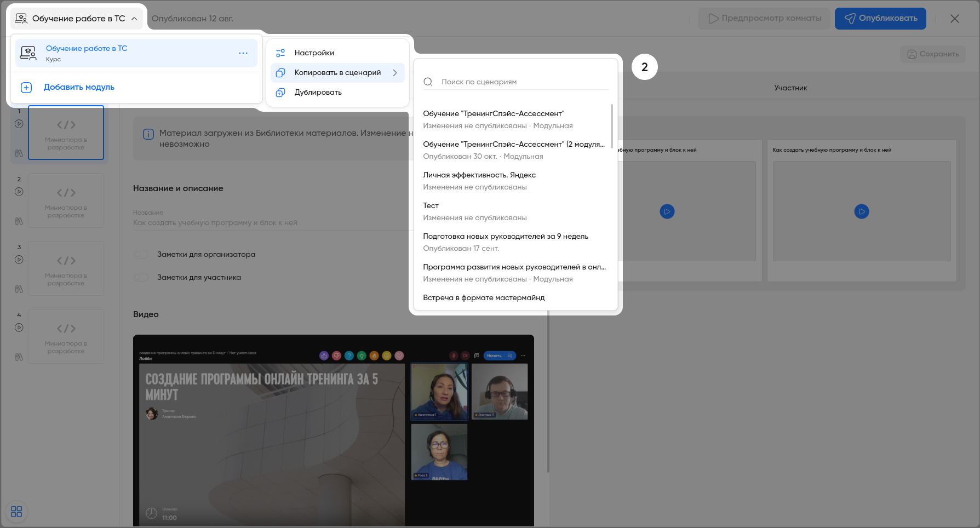Click the scenario list scrollbar
The width and height of the screenshot is (980, 528).
click(x=611, y=126)
